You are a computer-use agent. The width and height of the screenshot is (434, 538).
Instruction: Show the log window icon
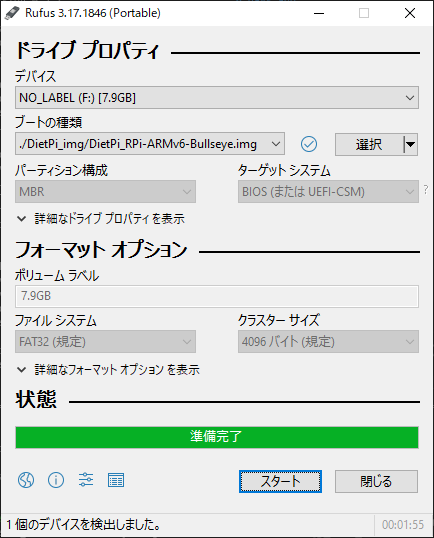[116, 480]
